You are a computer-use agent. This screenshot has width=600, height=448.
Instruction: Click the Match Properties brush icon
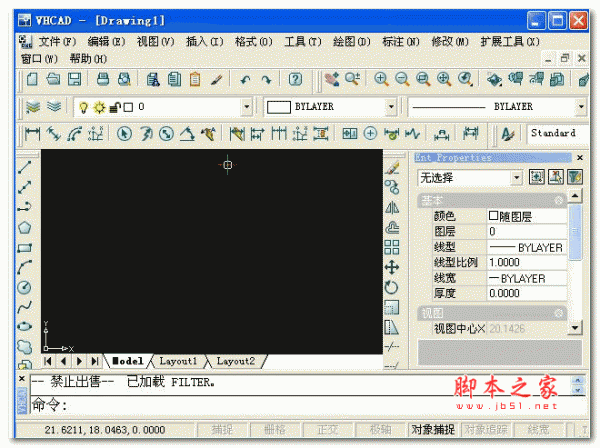[x=216, y=79]
